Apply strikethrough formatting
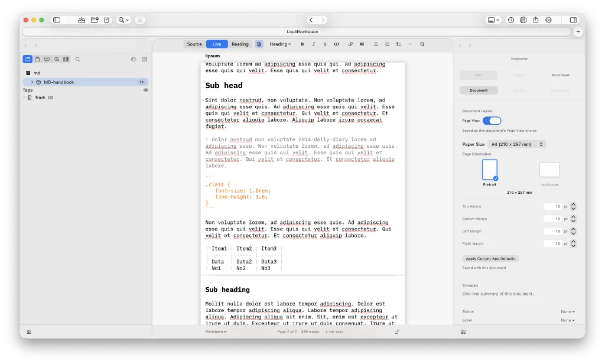Screen dimensions: 605x364 pyautogui.click(x=325, y=44)
